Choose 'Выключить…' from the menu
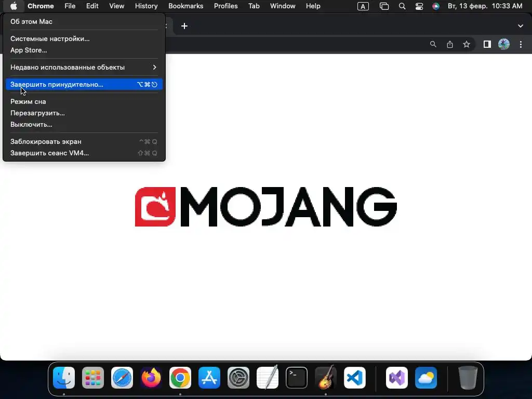The width and height of the screenshot is (532, 399). [x=84, y=125]
